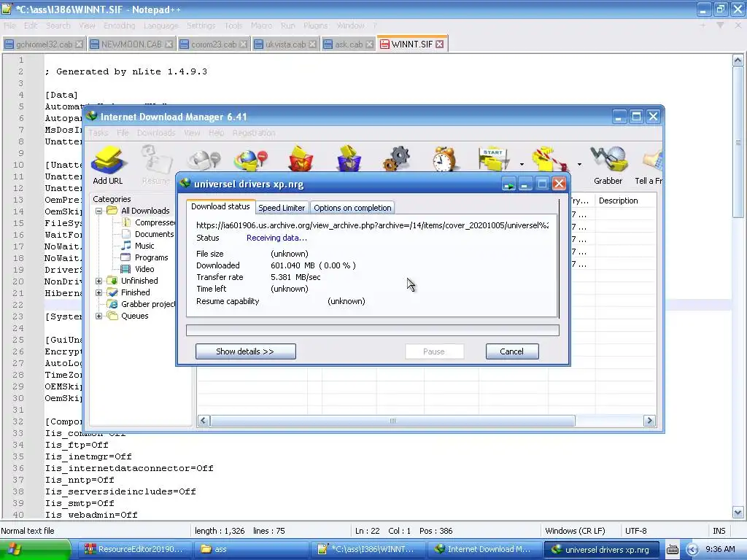747x560 pixels.
Task: Click the green hide-to-tray button in download dialog
Action: (508, 184)
